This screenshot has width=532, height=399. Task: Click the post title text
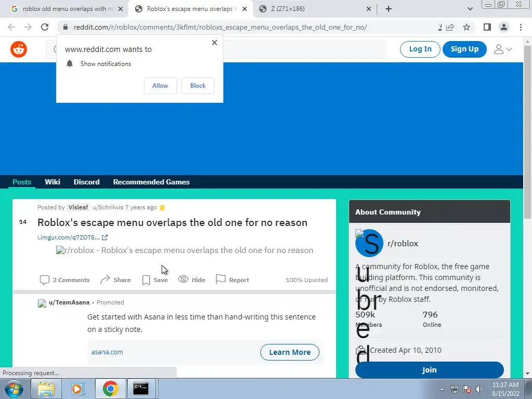172,222
